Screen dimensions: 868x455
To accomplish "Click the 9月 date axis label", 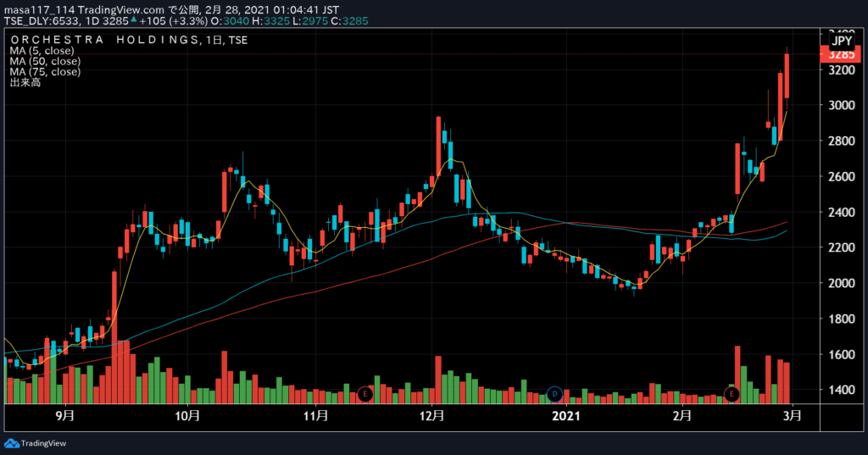I will 65,416.
